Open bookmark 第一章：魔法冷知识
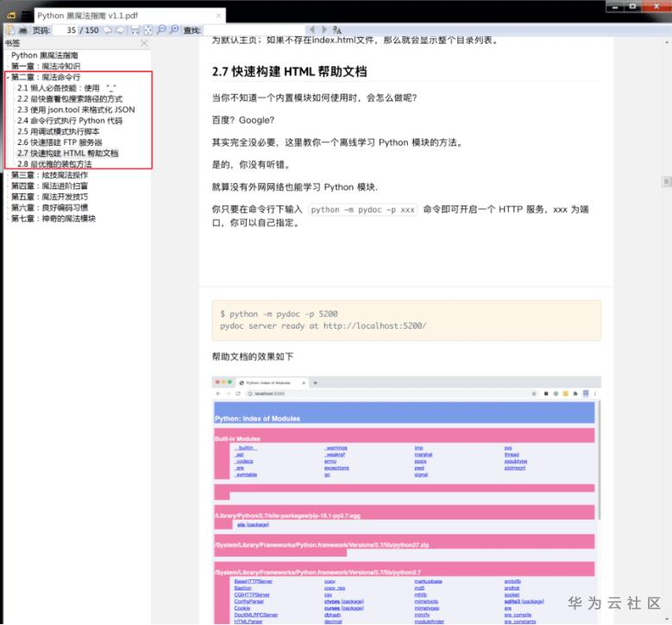This screenshot has width=672, height=625. (46, 66)
